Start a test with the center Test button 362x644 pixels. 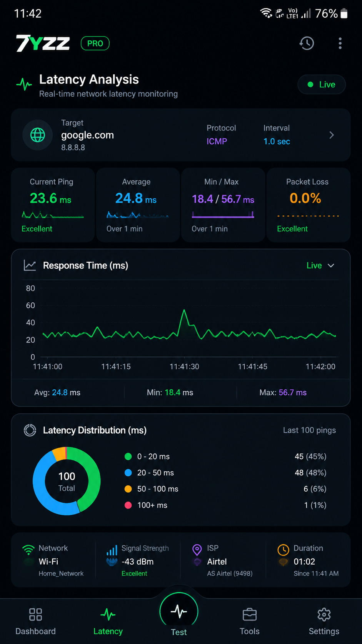coord(179,612)
